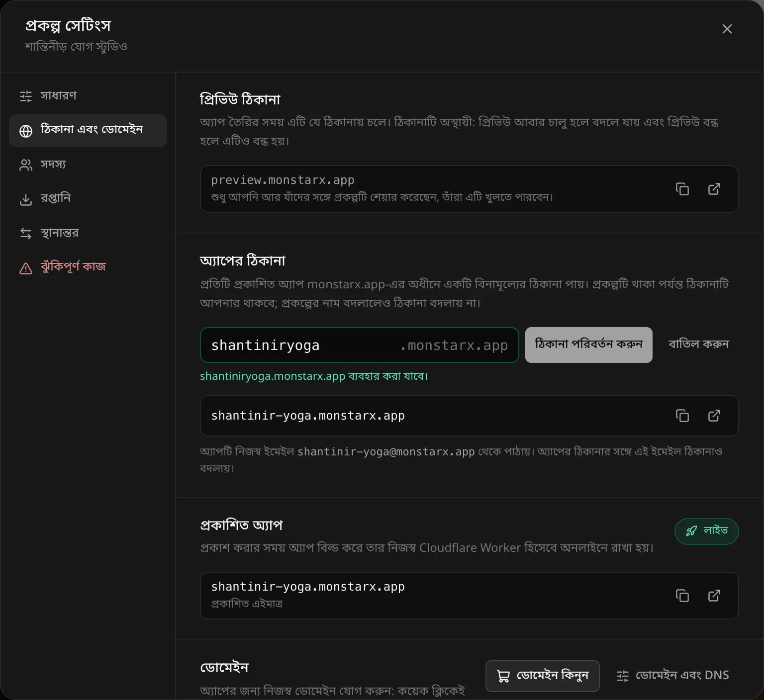This screenshot has height=700, width=764.
Task: Click the অ্যাপের ঠিকানা heading
Action: 243,261
